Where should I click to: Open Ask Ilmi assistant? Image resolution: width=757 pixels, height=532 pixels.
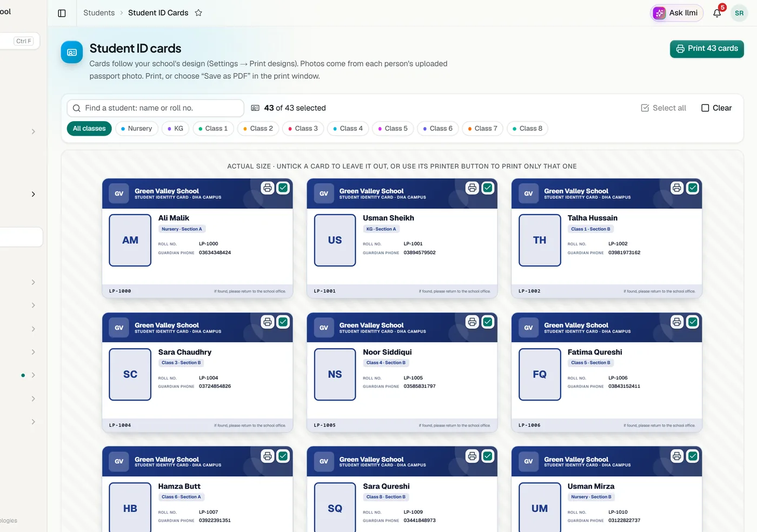pos(676,13)
